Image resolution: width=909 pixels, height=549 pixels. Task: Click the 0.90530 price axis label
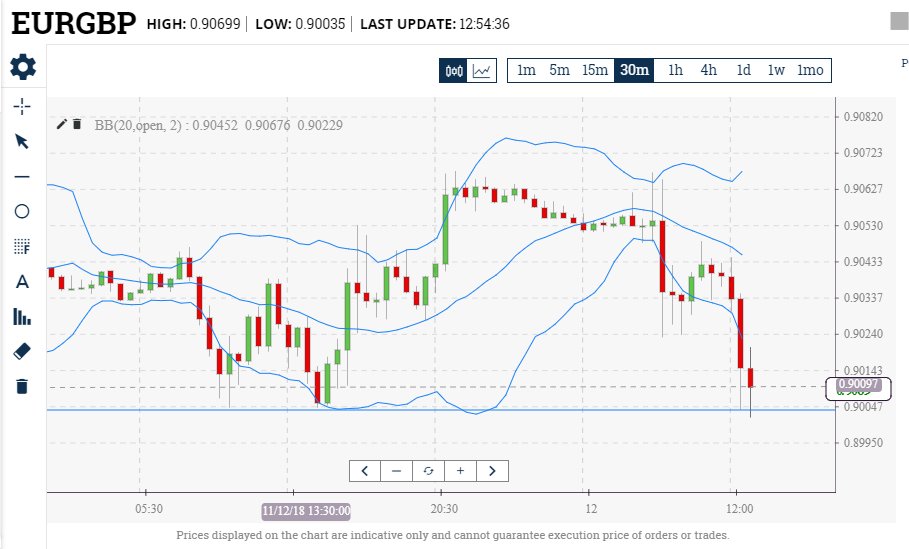tap(863, 225)
